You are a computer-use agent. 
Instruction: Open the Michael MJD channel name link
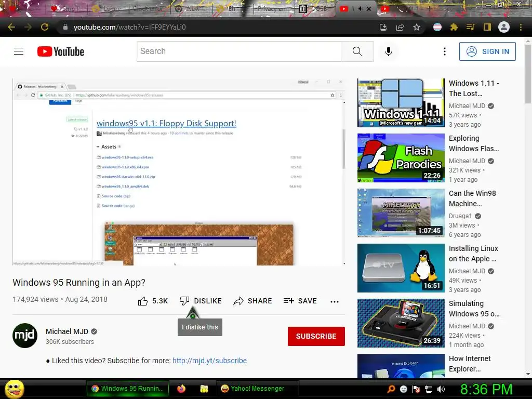67,331
